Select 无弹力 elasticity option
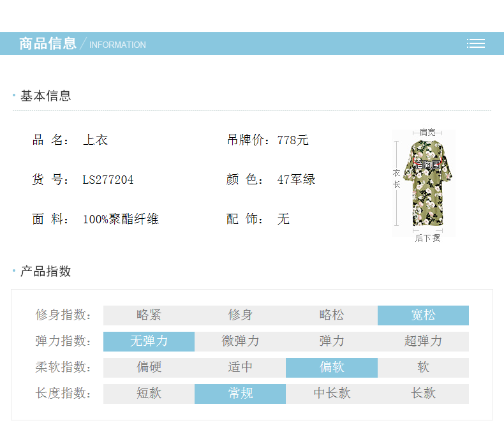504x430 pixels. pos(149,341)
